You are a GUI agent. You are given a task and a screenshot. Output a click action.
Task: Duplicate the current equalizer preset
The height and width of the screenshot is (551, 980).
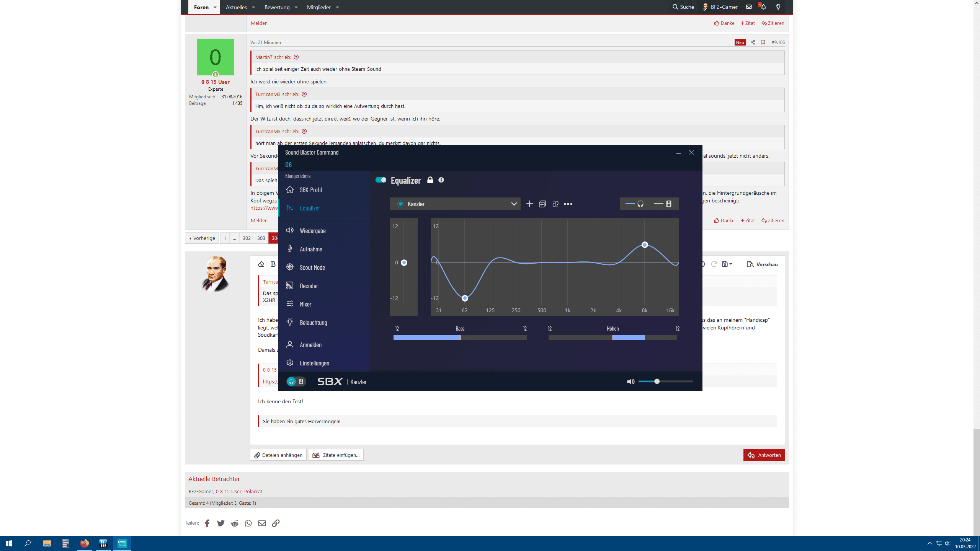[x=542, y=204]
